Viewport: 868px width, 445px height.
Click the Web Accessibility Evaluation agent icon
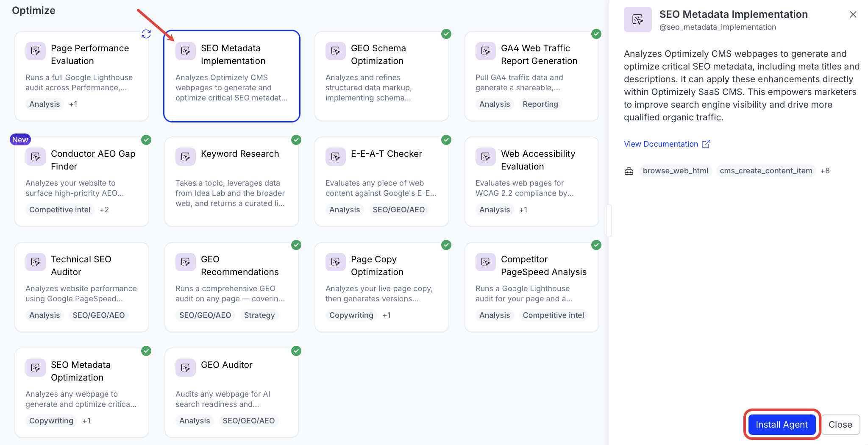(x=486, y=157)
